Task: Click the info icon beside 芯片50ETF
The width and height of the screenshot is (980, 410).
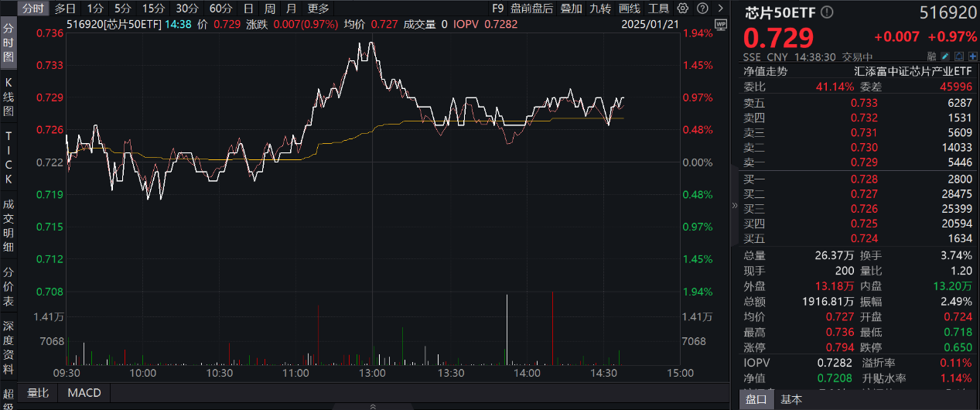Action: point(828,12)
